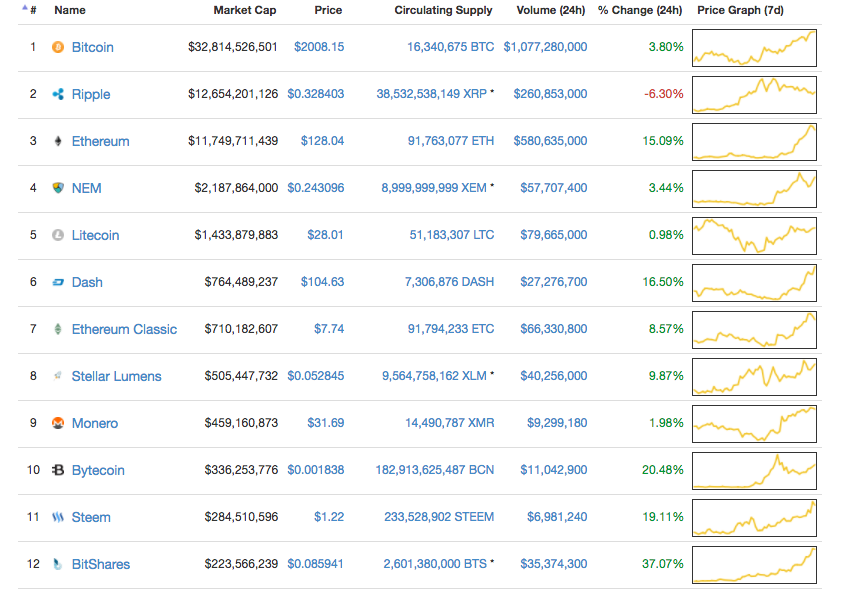Click the Bytecoin B logo icon
This screenshot has width=852, height=592.
[x=58, y=470]
